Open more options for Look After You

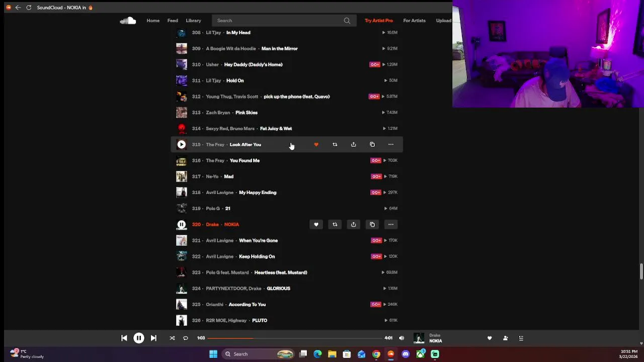391,145
